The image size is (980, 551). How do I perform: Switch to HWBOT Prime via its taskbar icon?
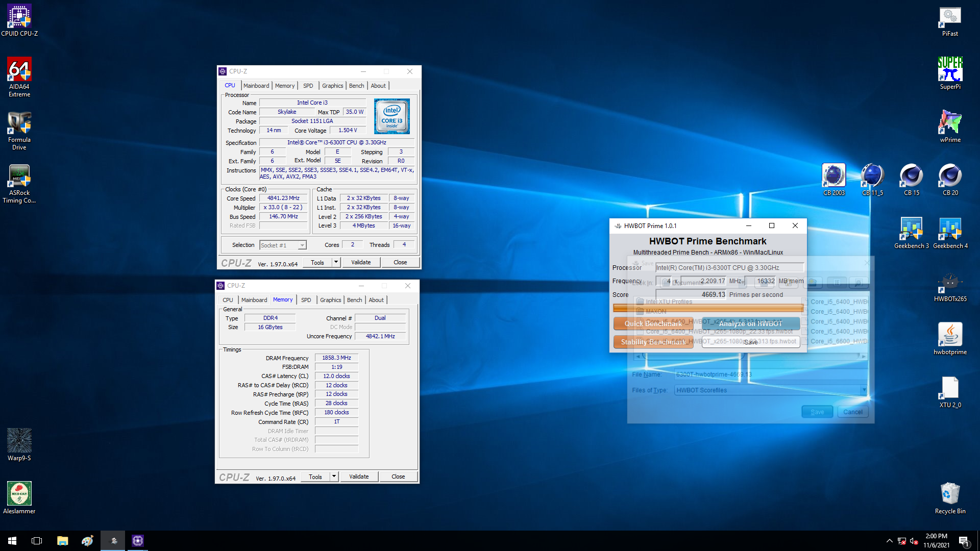[113, 541]
